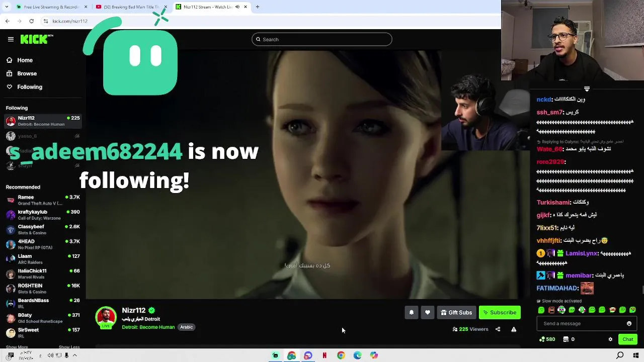Open a new browser tab
Image resolution: width=644 pixels, height=362 pixels.
coord(258,7)
